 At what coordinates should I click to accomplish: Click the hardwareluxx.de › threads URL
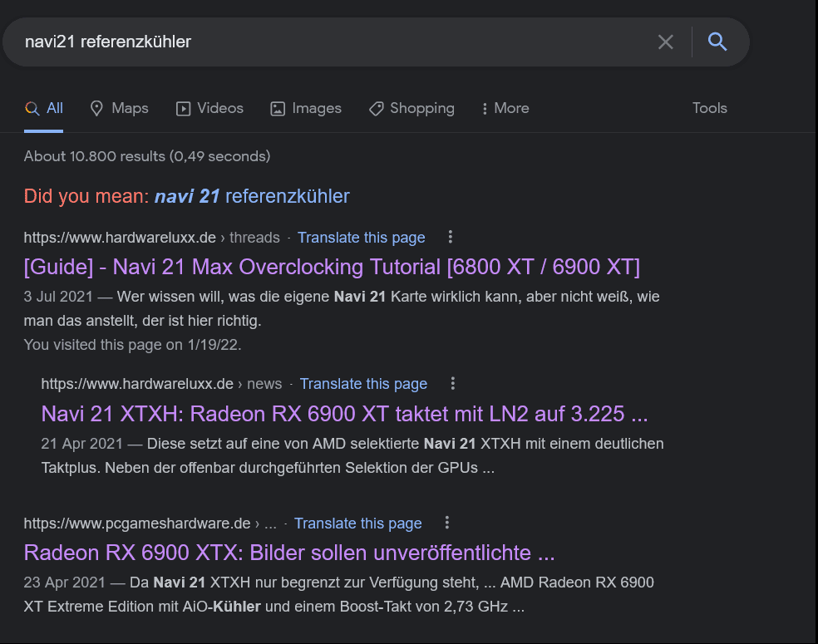(x=152, y=238)
